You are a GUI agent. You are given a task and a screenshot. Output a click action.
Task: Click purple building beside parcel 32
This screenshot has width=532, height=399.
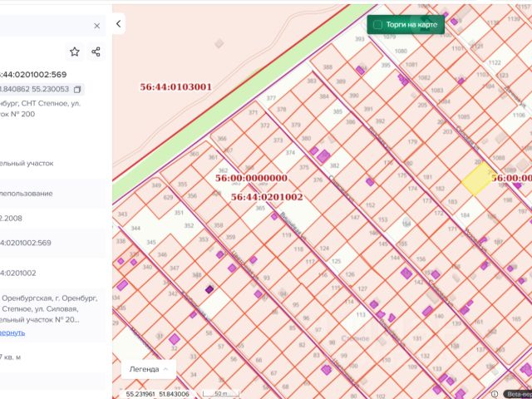pyautogui.click(x=174, y=338)
